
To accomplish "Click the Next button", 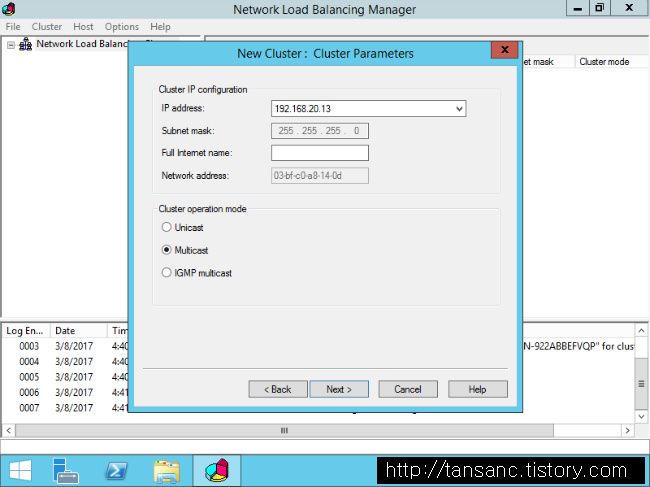I will (339, 389).
